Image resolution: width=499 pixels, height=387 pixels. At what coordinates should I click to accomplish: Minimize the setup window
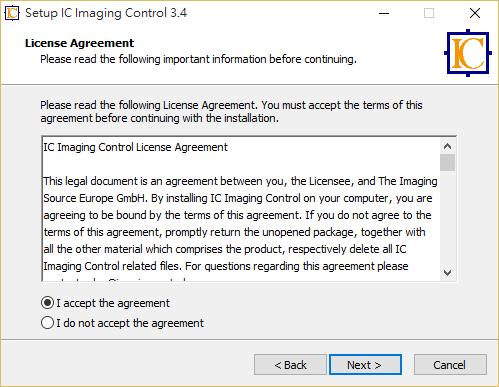click(x=384, y=13)
